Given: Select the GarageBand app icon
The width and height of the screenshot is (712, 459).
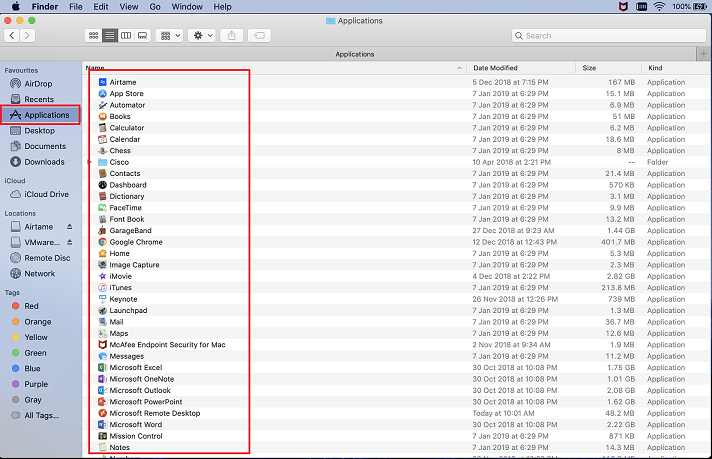Looking at the screenshot, I should [x=102, y=230].
